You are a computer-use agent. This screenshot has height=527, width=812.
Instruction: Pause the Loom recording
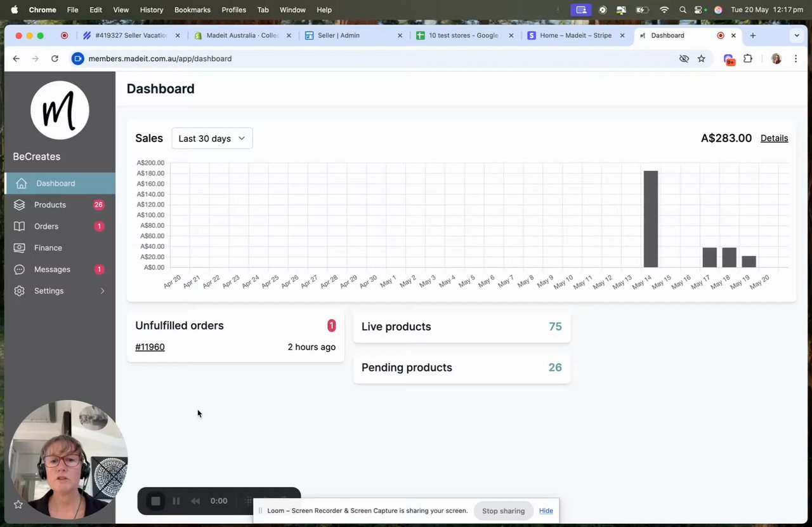pos(176,501)
